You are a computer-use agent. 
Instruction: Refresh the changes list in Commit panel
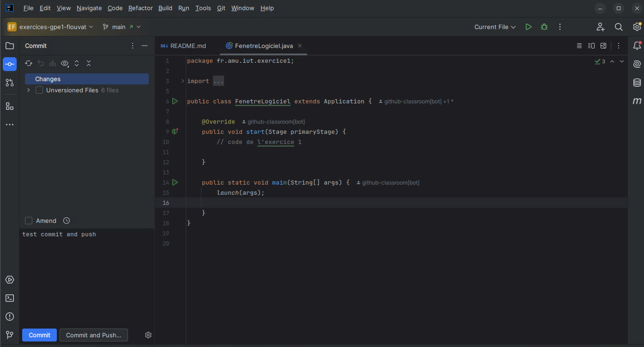coord(29,63)
